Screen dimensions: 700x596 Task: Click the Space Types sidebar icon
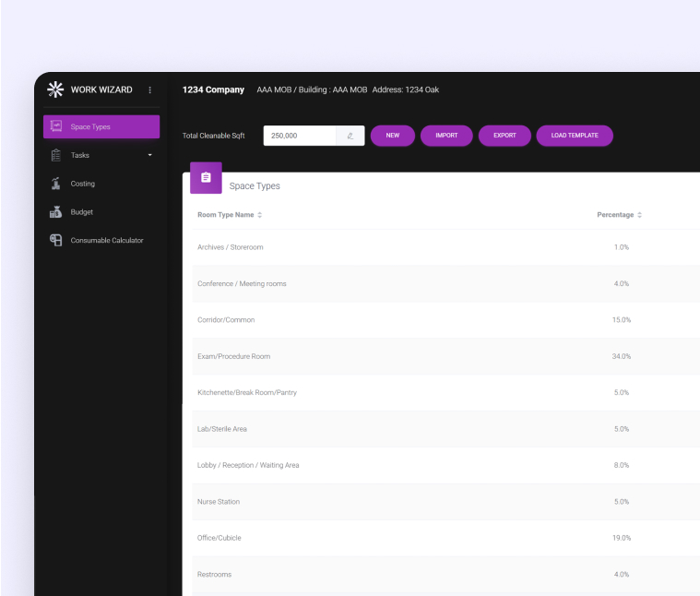[x=56, y=126]
